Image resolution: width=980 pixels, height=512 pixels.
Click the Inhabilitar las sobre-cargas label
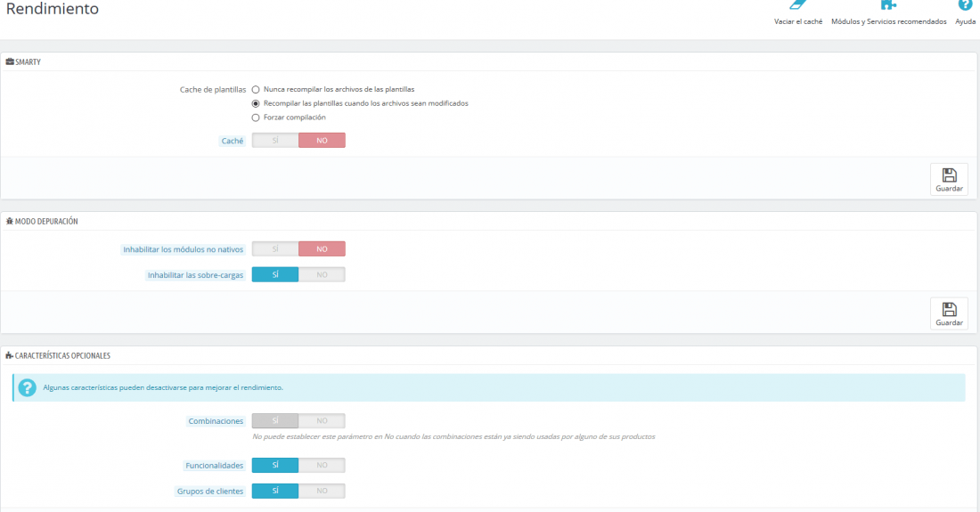[195, 275]
